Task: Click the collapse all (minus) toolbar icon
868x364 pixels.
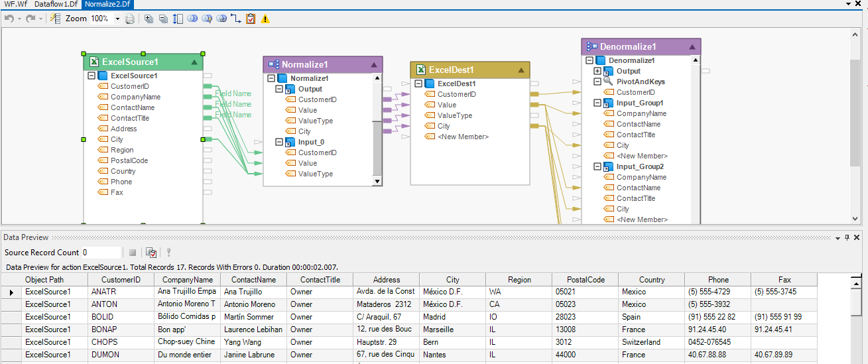Action: click(x=163, y=19)
